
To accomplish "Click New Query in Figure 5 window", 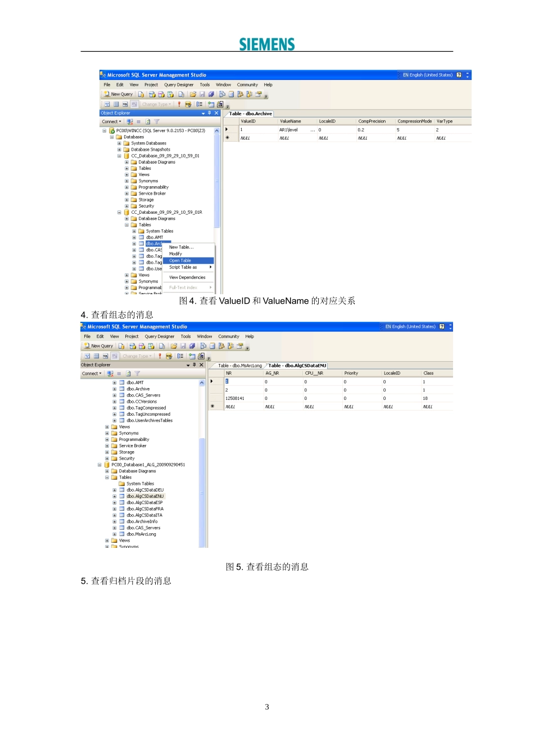I will coord(98,346).
